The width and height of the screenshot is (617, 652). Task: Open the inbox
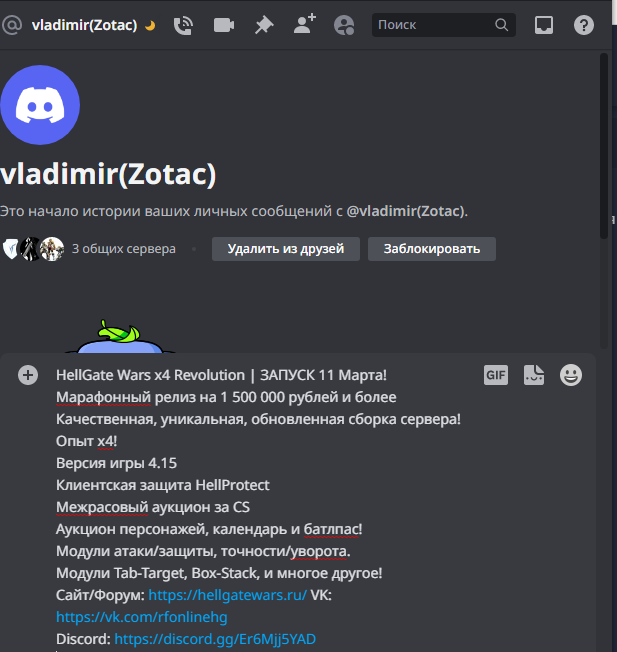point(544,25)
